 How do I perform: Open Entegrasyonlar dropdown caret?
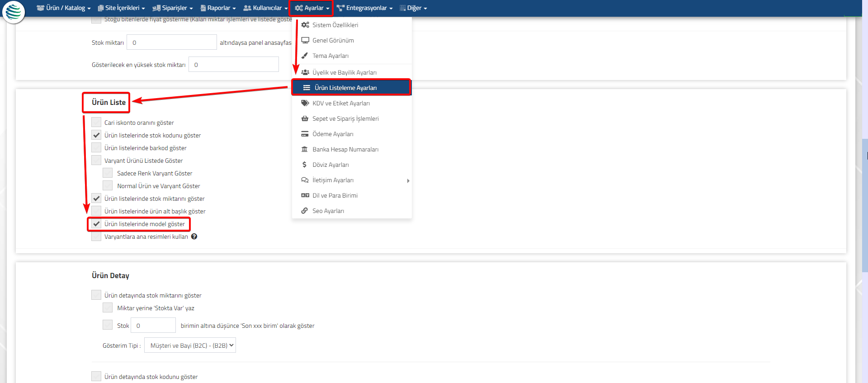click(391, 9)
